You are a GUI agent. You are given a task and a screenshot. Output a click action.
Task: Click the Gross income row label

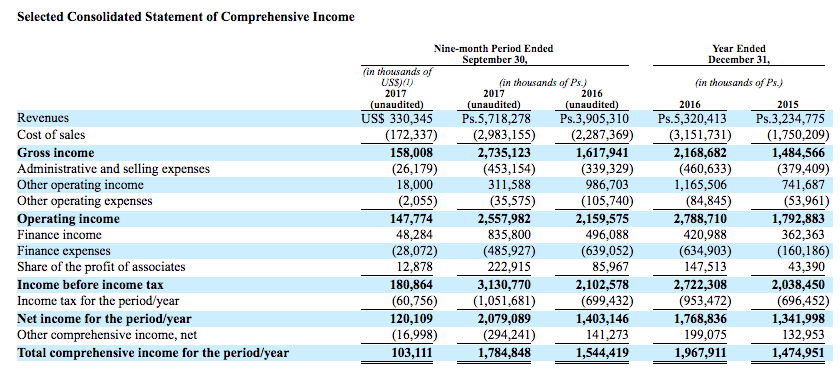click(56, 153)
